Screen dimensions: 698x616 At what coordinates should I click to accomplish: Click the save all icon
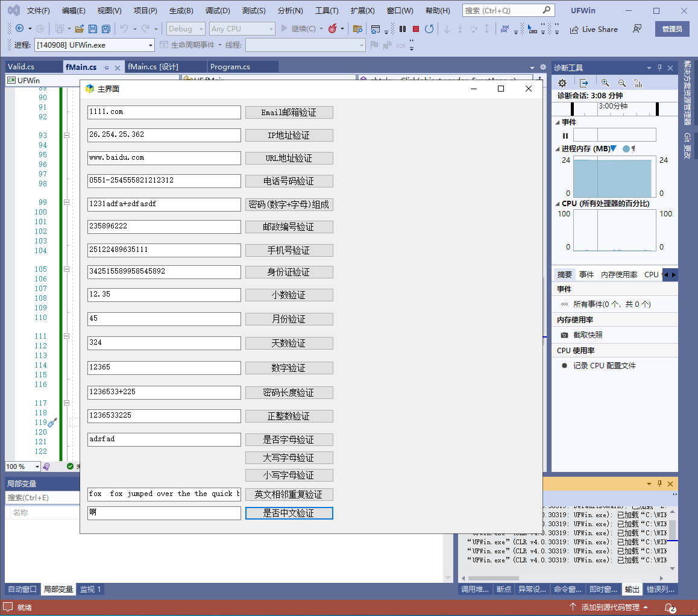106,29
